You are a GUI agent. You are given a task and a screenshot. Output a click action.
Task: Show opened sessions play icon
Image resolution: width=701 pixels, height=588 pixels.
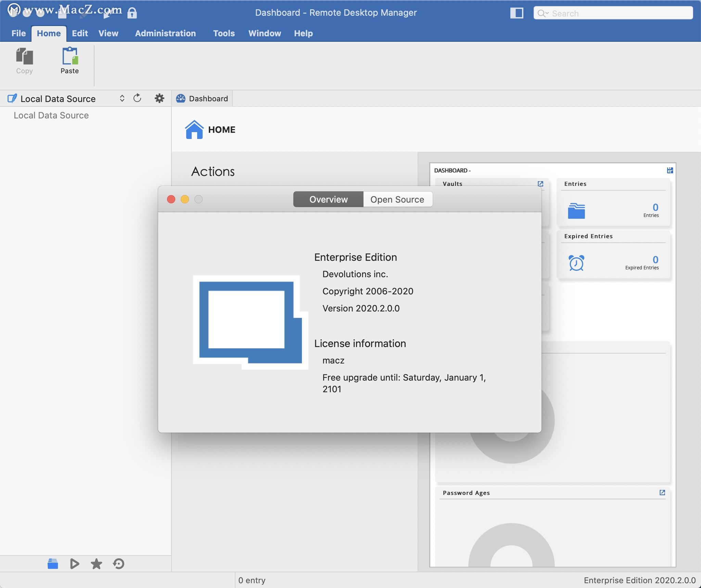tap(74, 564)
